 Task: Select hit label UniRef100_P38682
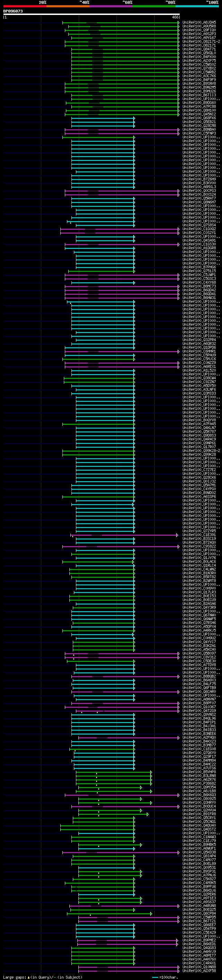[199, 783]
